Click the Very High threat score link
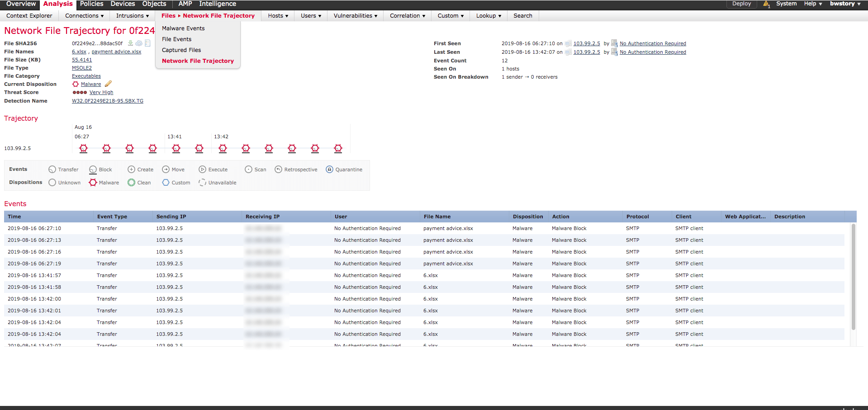 [101, 93]
